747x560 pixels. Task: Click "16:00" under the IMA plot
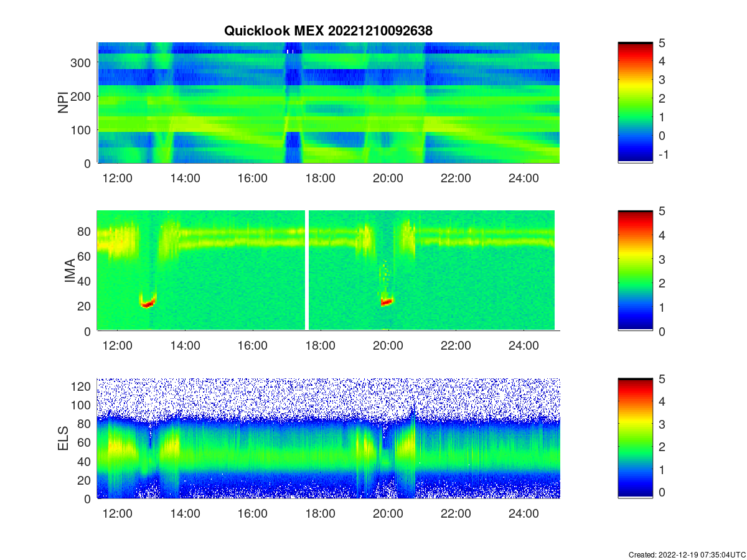pyautogui.click(x=253, y=346)
